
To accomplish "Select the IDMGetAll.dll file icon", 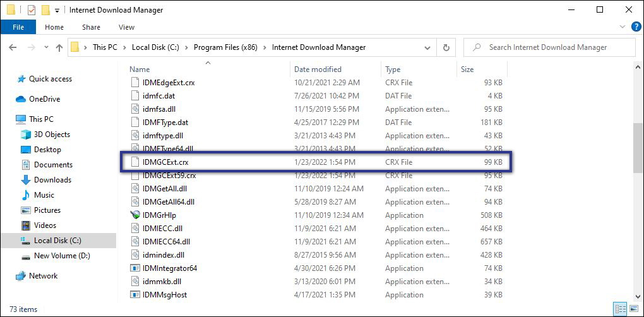I will [x=135, y=189].
